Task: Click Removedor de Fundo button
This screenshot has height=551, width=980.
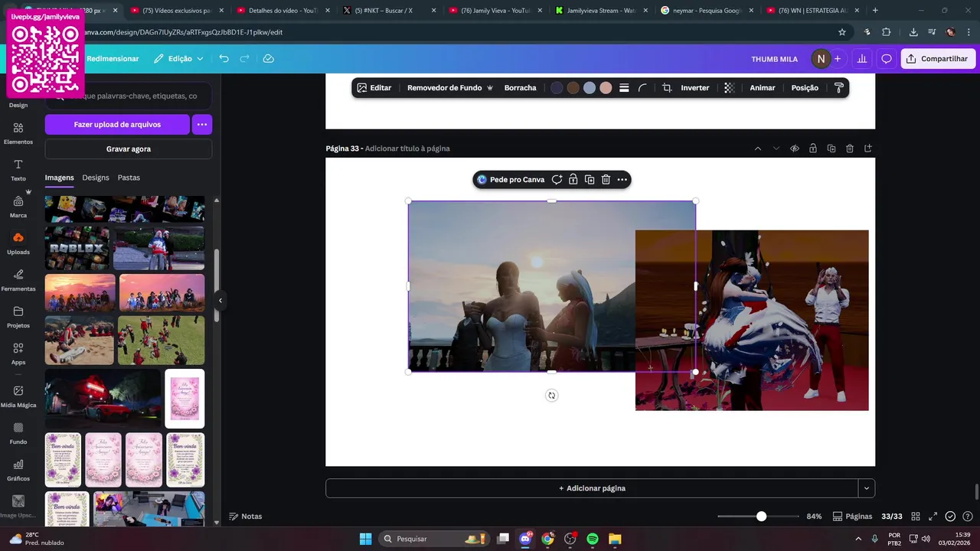Action: coord(450,88)
